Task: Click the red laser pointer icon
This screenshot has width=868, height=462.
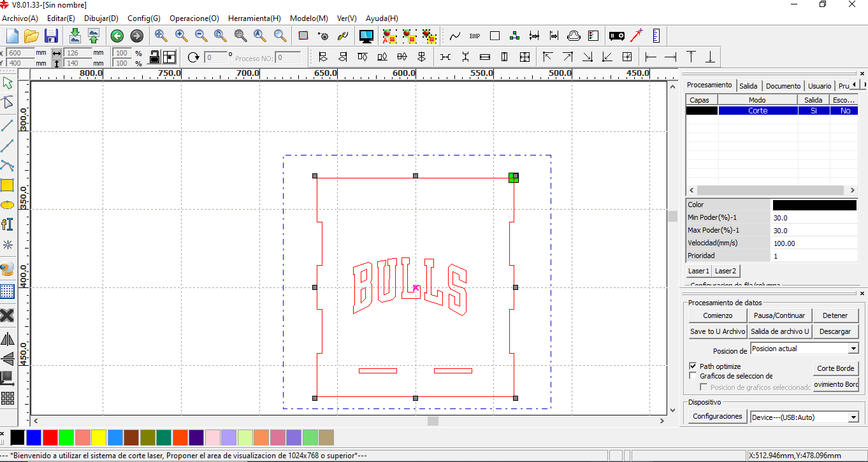Action: (x=637, y=36)
